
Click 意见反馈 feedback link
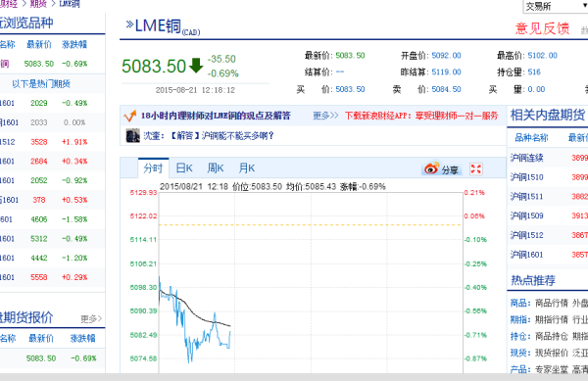(542, 28)
